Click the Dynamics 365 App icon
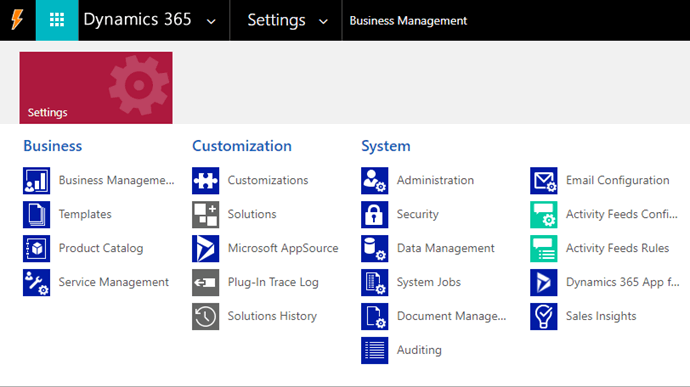Viewport: 690px width, 387px height. click(543, 282)
